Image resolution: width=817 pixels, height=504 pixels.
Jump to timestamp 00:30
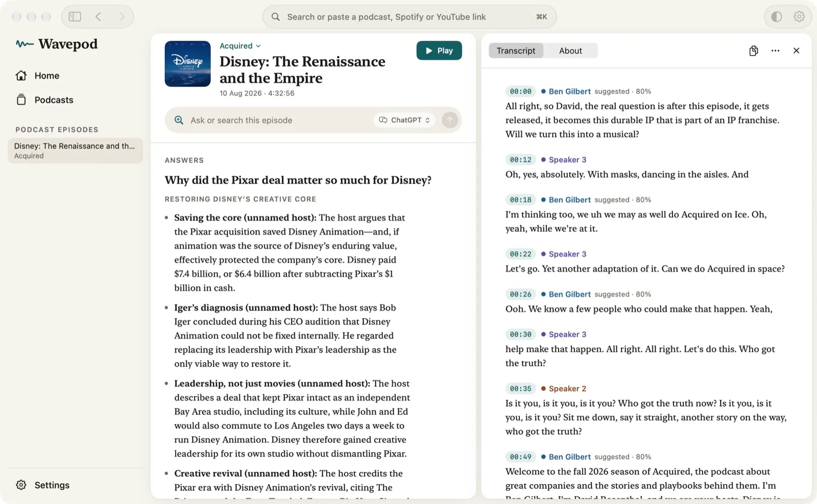tap(520, 334)
